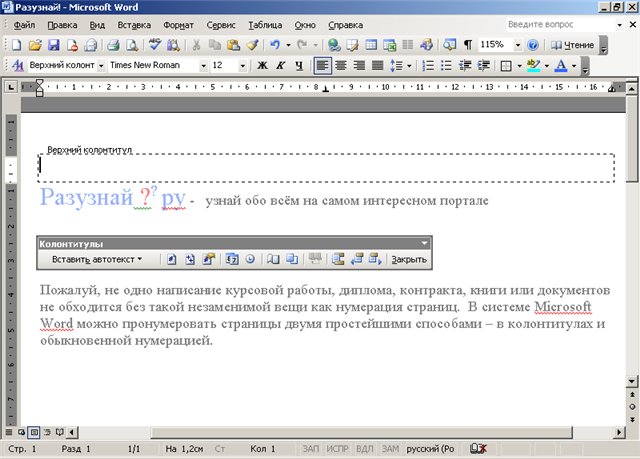Run the spelling and grammar check

[x=154, y=45]
